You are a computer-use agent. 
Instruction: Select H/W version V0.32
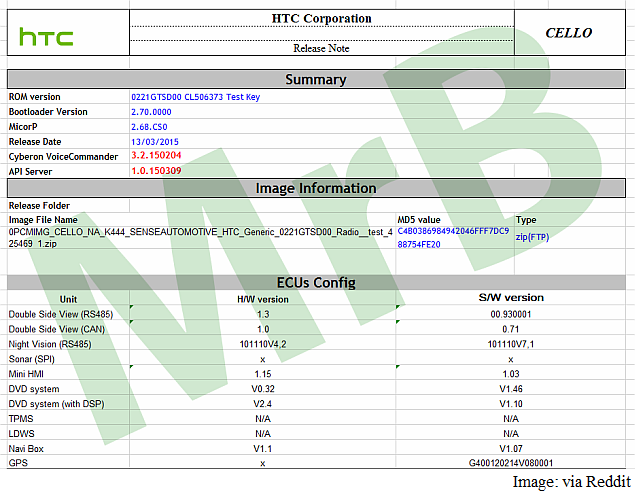point(263,389)
